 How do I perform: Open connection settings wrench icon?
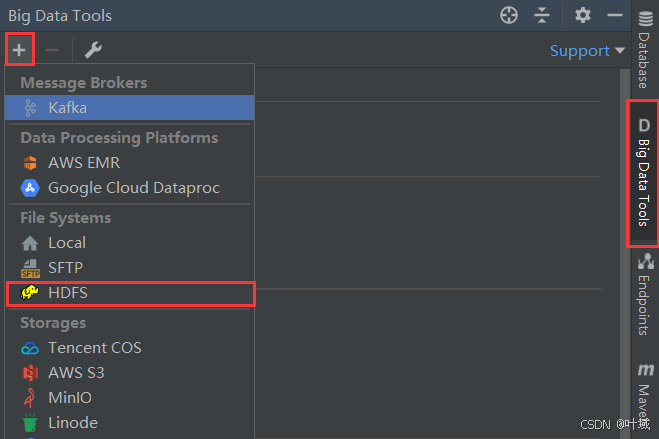pyautogui.click(x=93, y=50)
